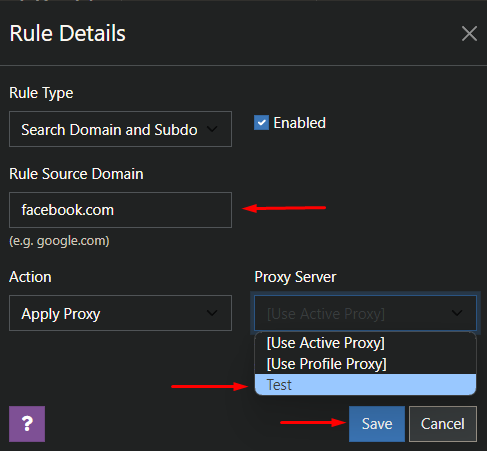The image size is (487, 451).
Task: Click the Proxy Server label
Action: tap(295, 277)
